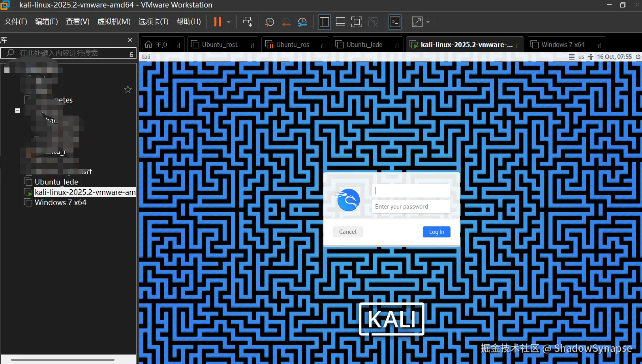Viewport: 642px width, 364px height.
Task: Switch to full screen mode
Action: pos(357,22)
